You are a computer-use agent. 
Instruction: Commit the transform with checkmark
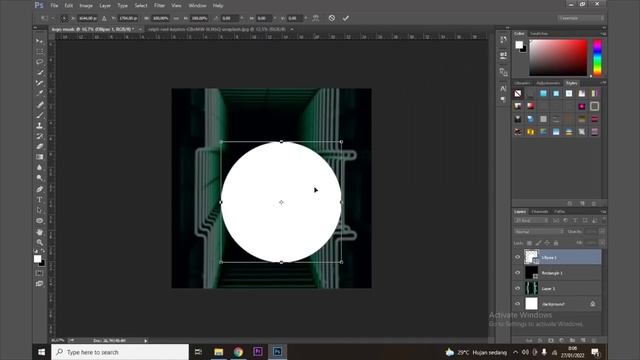pos(346,18)
